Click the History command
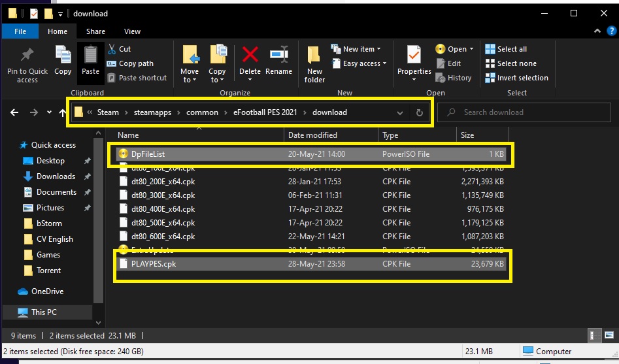Image resolution: width=619 pixels, height=364 pixels. (x=454, y=78)
